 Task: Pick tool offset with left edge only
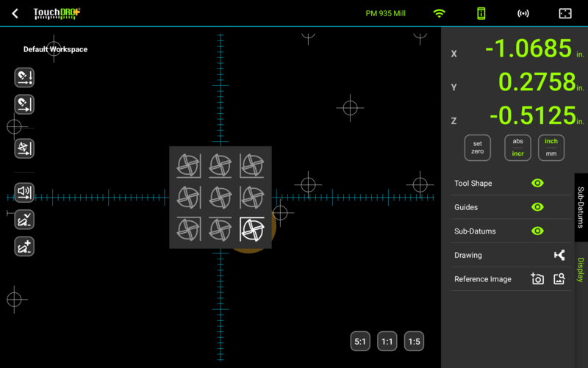(252, 198)
